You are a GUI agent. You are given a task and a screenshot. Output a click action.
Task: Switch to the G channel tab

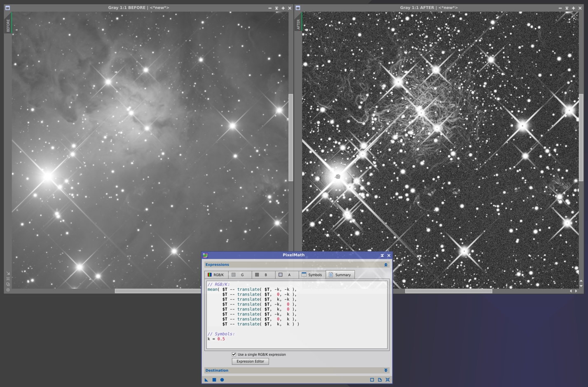coord(239,275)
